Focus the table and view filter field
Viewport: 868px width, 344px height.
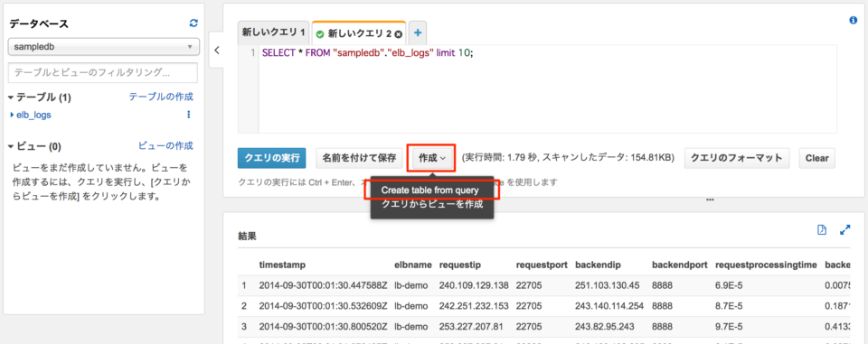click(x=103, y=72)
